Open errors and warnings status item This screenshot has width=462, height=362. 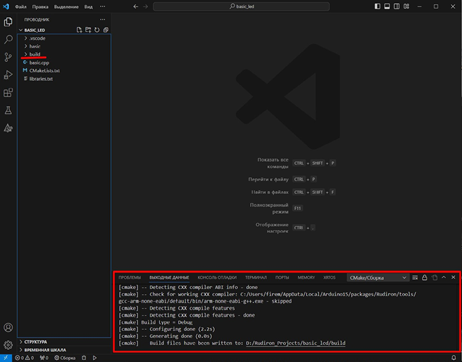[24, 358]
